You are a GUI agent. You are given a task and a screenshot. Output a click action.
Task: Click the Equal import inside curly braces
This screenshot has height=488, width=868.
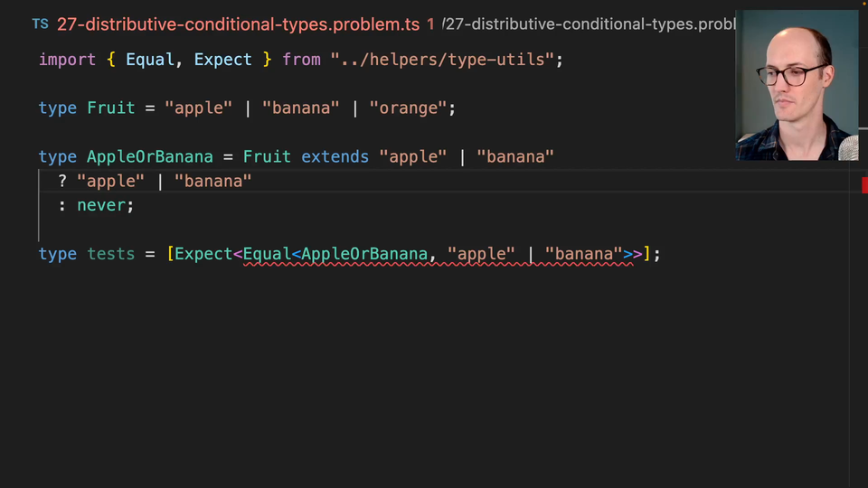tap(149, 60)
